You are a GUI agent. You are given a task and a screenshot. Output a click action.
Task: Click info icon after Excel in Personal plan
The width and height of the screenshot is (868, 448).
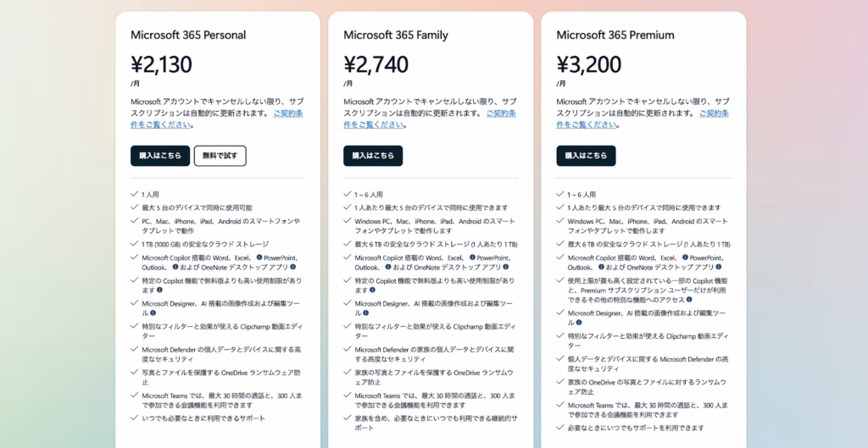(258, 257)
